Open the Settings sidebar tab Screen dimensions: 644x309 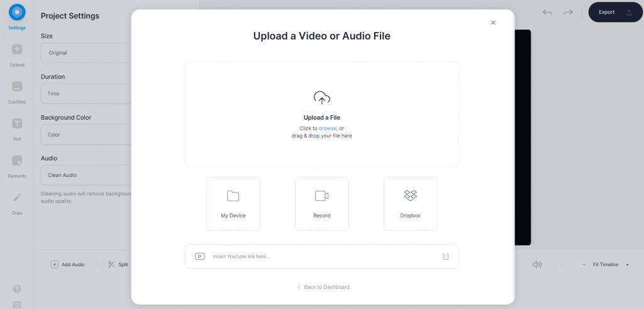[17, 17]
